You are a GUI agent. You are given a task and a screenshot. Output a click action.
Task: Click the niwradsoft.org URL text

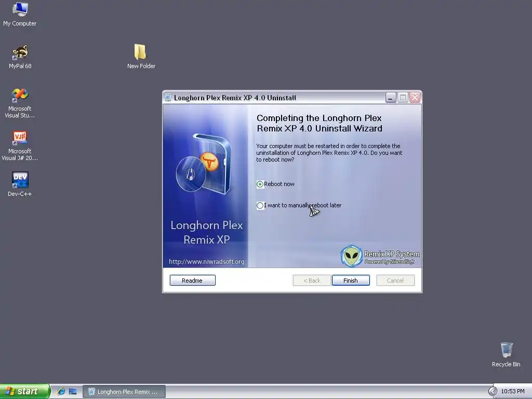coord(207,262)
